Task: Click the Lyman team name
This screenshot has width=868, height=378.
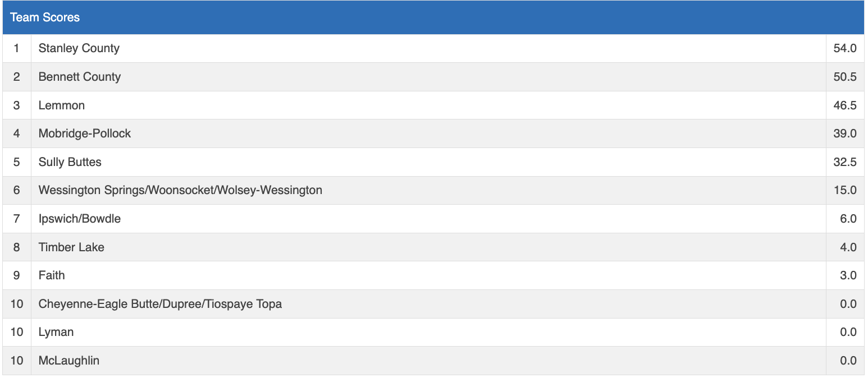Action: [56, 332]
